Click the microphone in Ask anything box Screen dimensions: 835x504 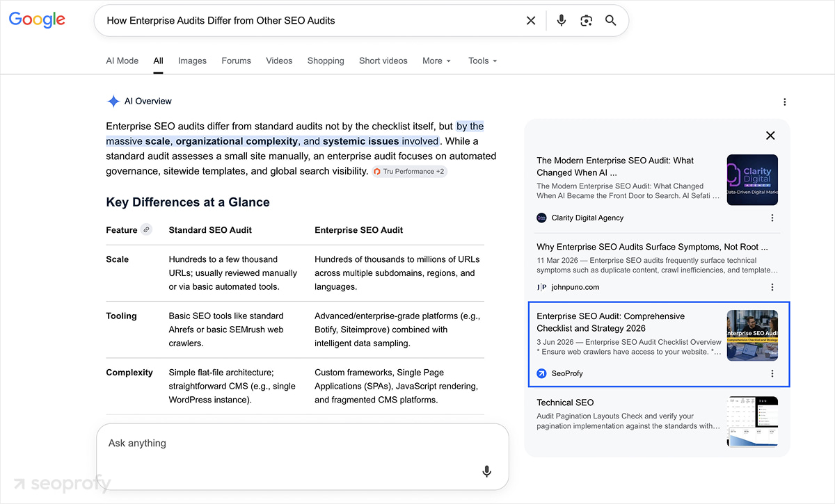pyautogui.click(x=487, y=471)
